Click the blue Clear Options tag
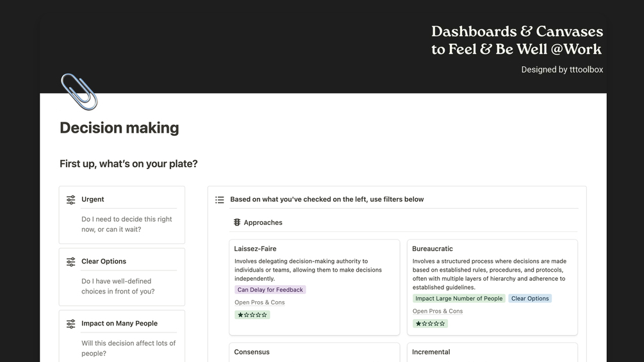644x362 pixels. (x=530, y=299)
